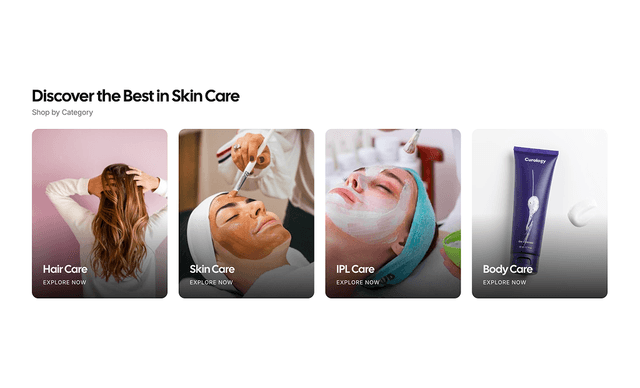Open the IPL Care category card
Screen dimensions: 640x388
(x=393, y=213)
